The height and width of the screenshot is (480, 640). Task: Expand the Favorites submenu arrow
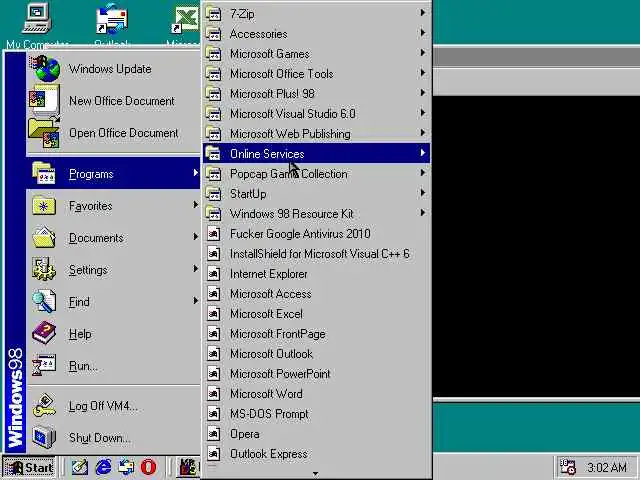pos(196,205)
